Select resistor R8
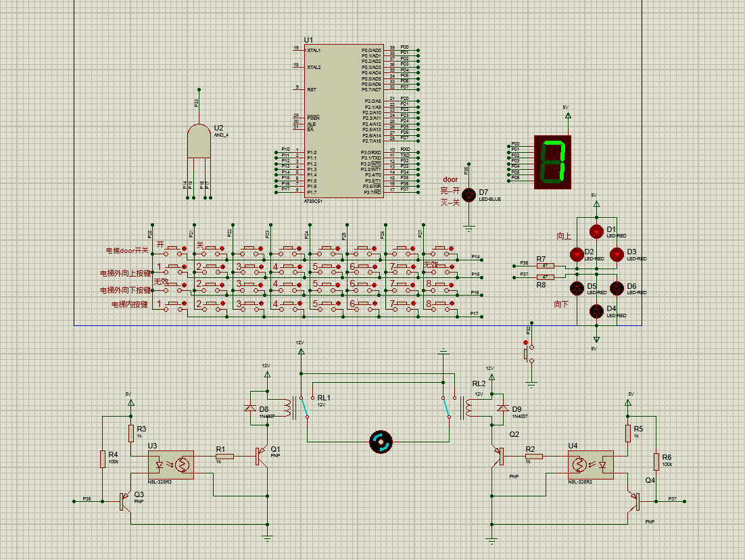Screen dimensions: 745x560 (545, 277)
